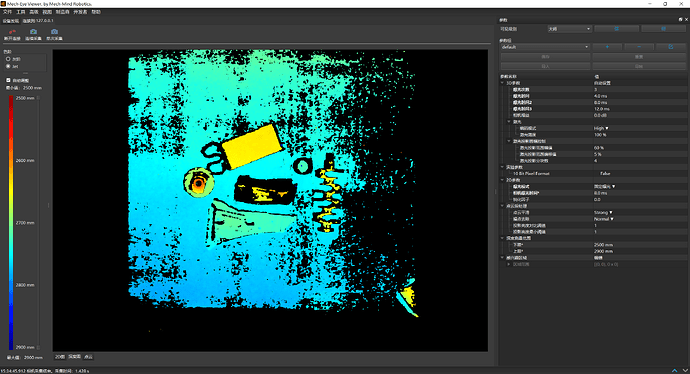Viewport: 690px width, 374px height.
Task: Click the slider handle beside the 2900 mm scale bottom
Action: 38,347
